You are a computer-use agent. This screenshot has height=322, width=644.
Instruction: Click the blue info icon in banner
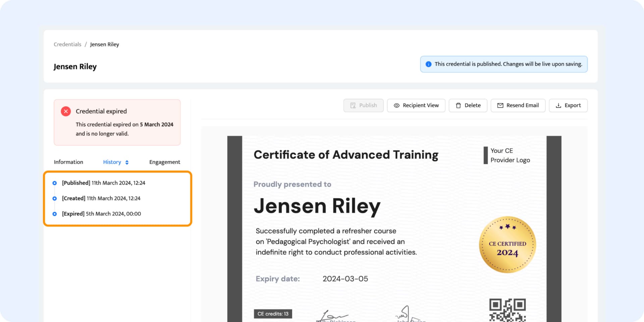click(x=428, y=64)
